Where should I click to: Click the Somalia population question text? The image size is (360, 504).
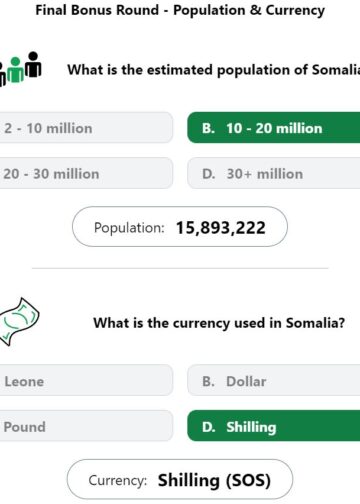pos(214,70)
